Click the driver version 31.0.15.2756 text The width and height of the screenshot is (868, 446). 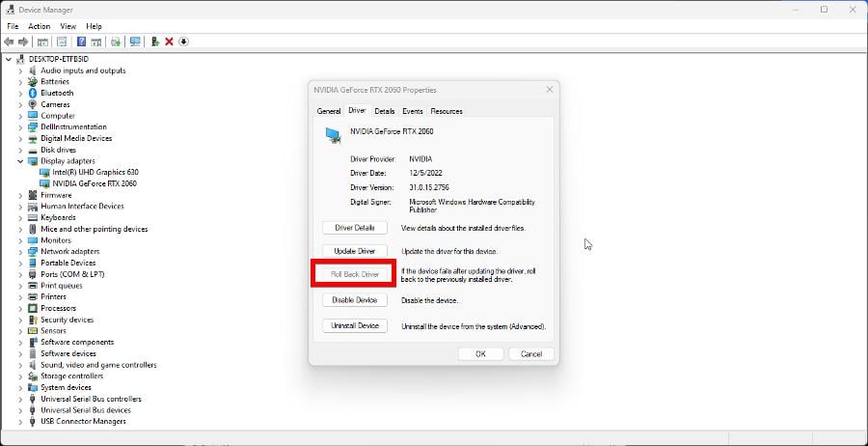click(429, 188)
